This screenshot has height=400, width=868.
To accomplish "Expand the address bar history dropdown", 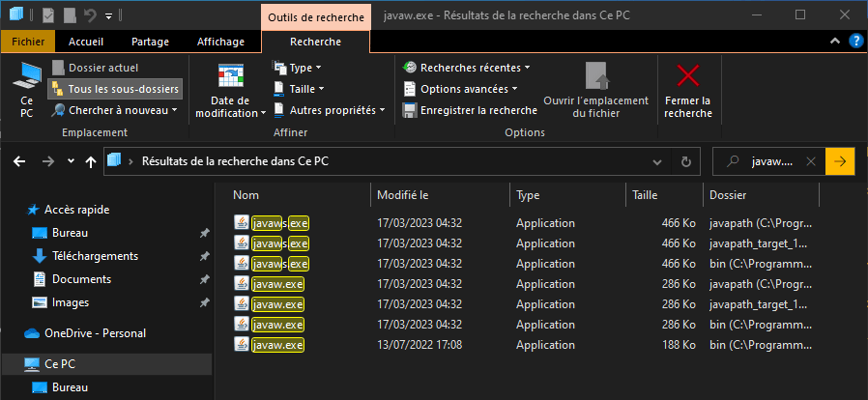I will click(x=657, y=161).
